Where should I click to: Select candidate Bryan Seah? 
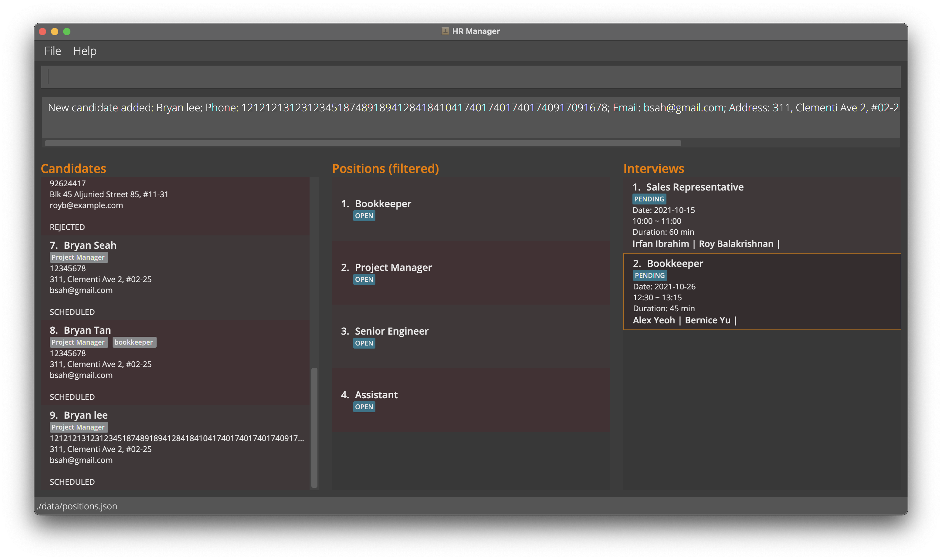(175, 278)
